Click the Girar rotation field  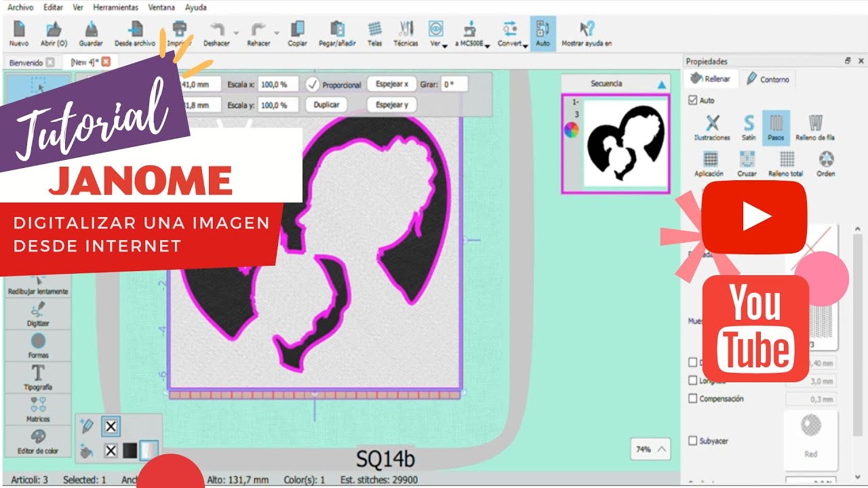(x=454, y=85)
